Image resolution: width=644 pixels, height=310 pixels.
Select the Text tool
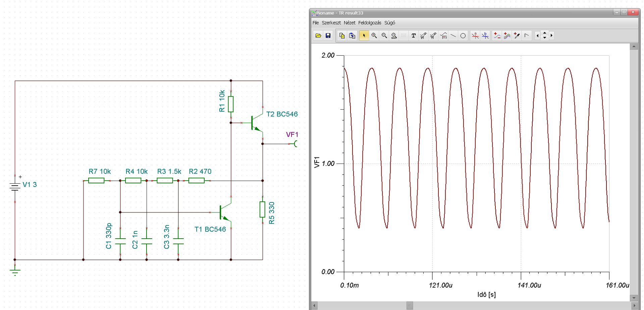(x=414, y=36)
